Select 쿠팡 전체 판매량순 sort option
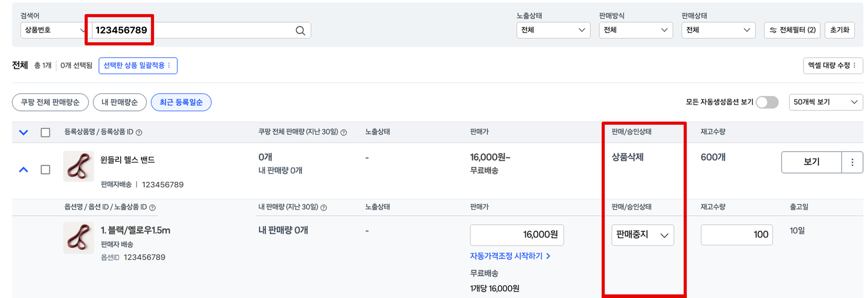Viewport: 868px width, 298px height. [50, 102]
